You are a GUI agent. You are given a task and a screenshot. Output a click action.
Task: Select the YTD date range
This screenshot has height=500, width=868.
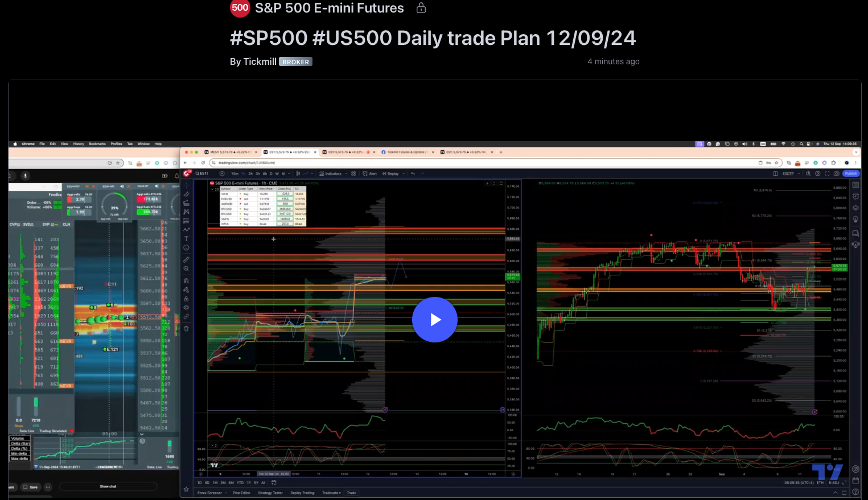pyautogui.click(x=240, y=482)
